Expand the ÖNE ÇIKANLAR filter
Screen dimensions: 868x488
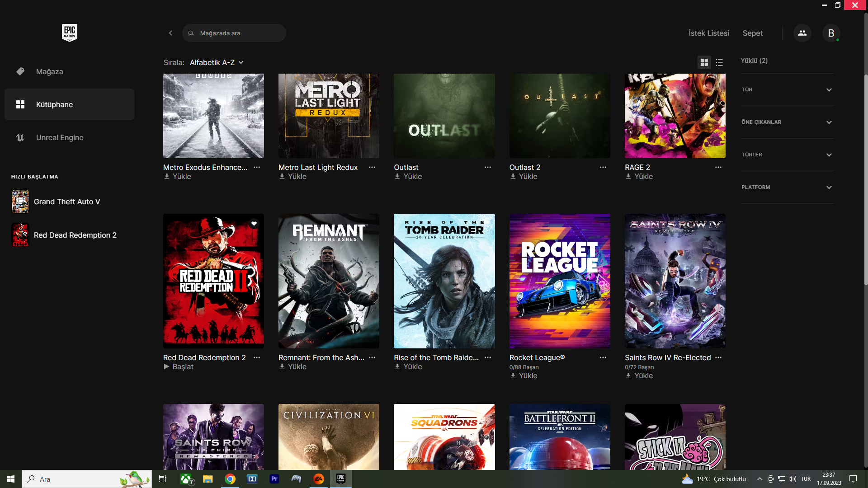pos(787,122)
